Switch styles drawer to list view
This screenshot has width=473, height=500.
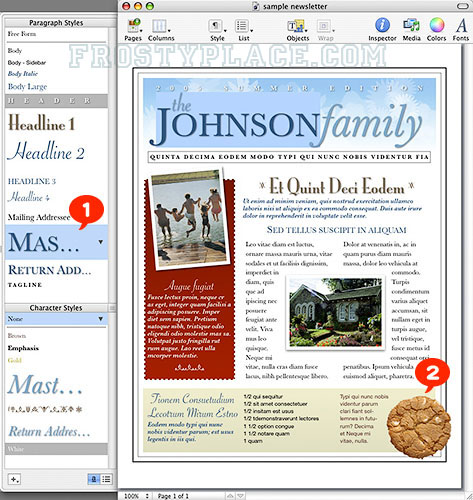pos(107,479)
